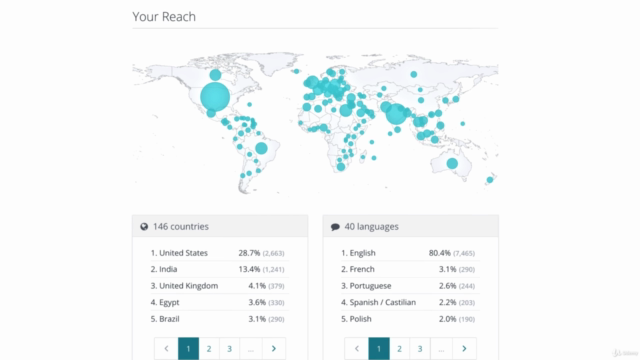Click the Brazil bubble on the map
The image size is (640, 360).
point(261,148)
